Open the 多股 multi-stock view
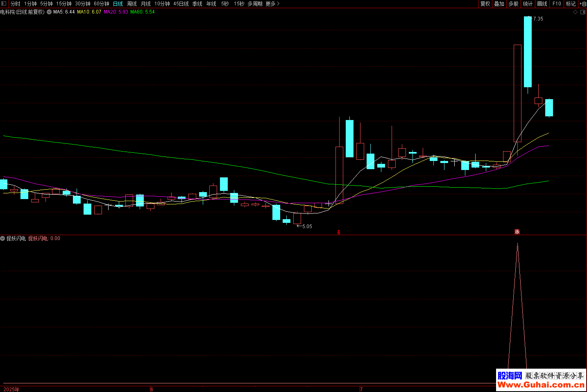Image resolution: width=587 pixels, height=392 pixels. [x=514, y=4]
